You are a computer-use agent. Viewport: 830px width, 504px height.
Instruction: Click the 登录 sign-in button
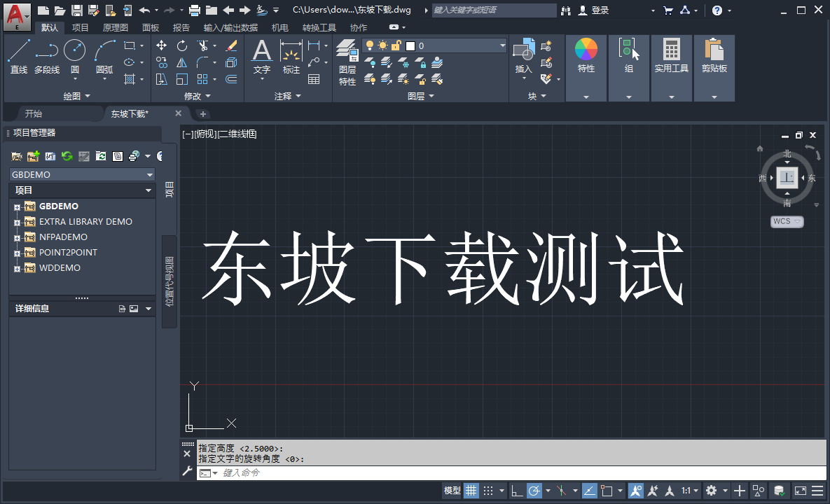click(x=600, y=10)
